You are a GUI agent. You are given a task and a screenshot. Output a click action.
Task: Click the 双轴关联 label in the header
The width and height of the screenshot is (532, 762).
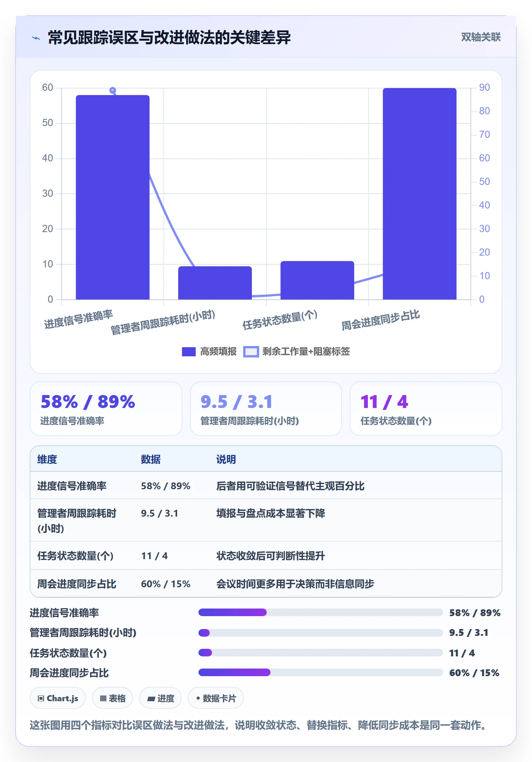pos(481,37)
